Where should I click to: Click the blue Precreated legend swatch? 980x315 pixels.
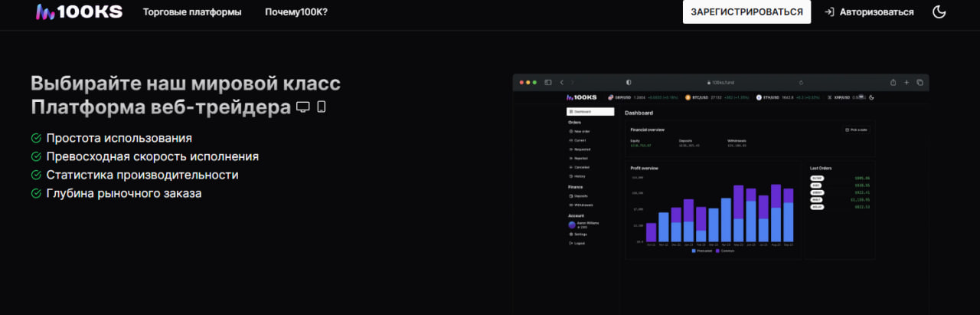coord(694,251)
